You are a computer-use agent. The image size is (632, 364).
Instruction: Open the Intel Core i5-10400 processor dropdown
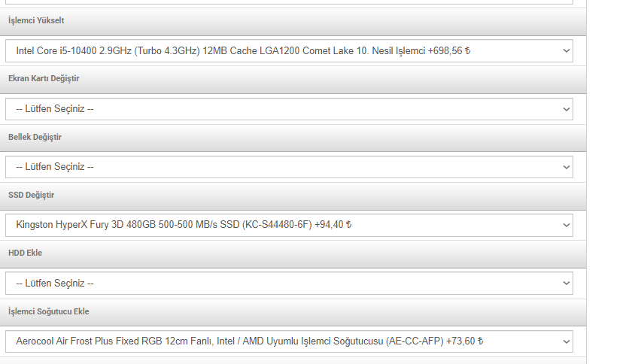286,51
